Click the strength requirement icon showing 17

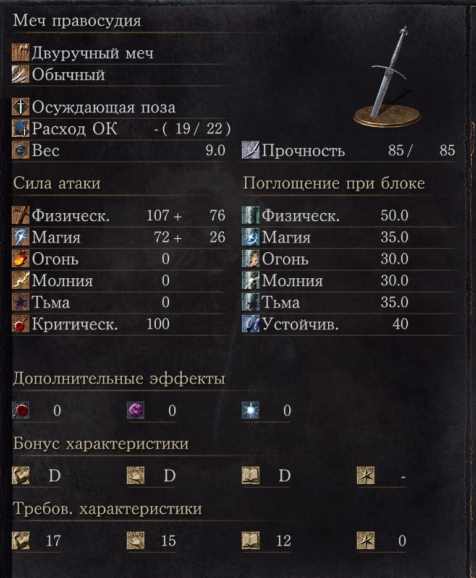click(21, 541)
